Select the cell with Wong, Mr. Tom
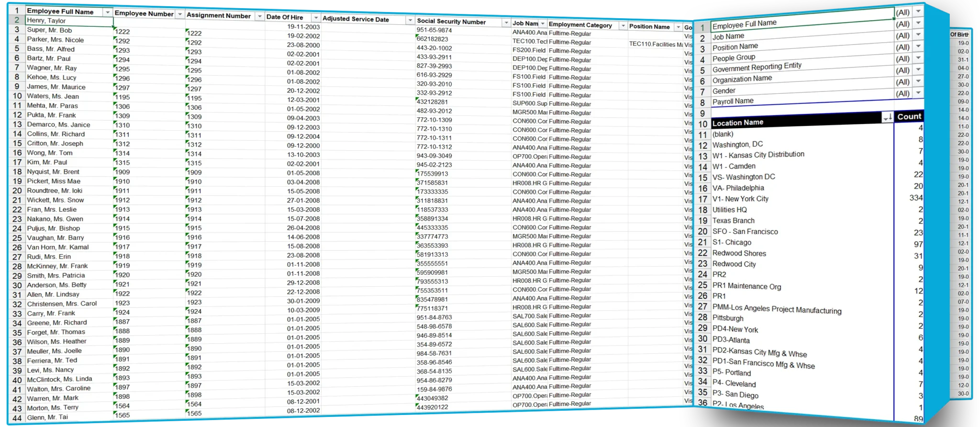Viewport: 980px width, 427px height. point(50,153)
